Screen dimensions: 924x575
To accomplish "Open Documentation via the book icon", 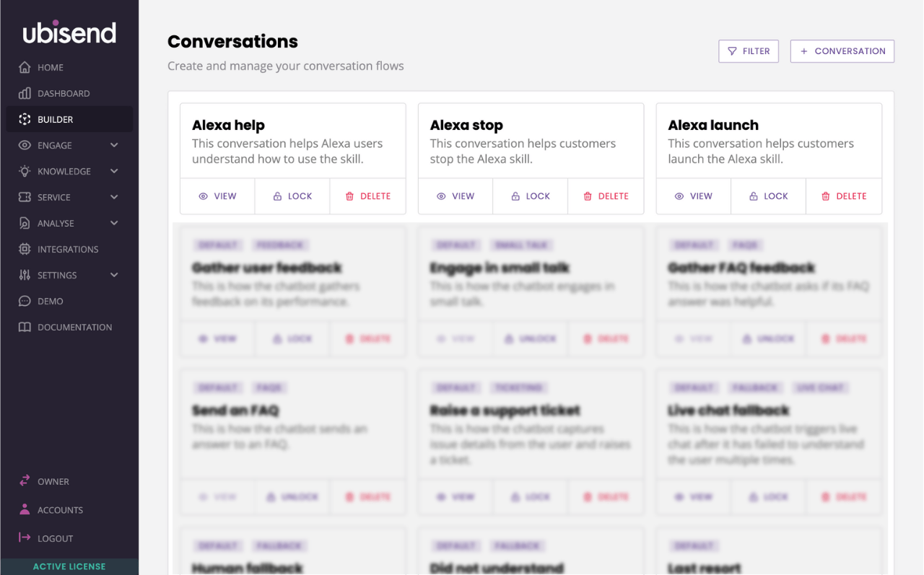I will point(25,327).
